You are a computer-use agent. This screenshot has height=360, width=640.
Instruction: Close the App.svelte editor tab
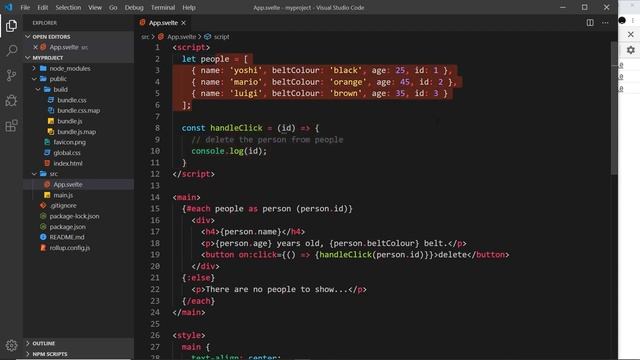pos(183,23)
